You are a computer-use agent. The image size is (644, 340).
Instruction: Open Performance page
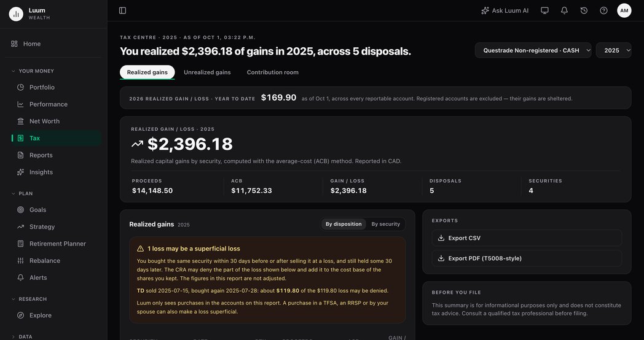coord(56,104)
